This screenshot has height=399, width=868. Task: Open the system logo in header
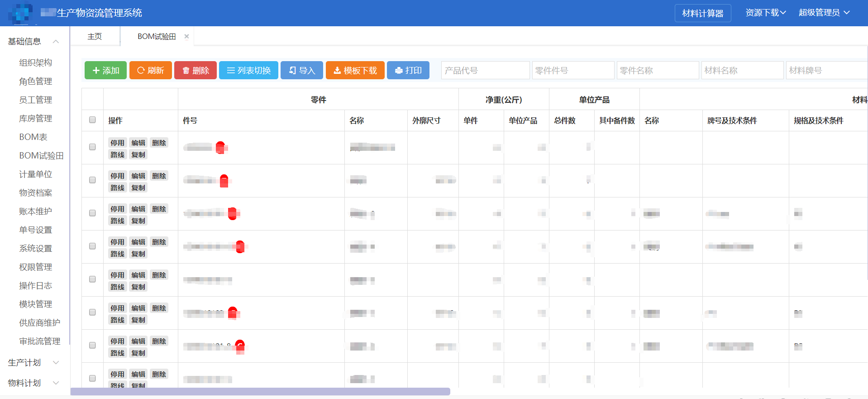click(20, 13)
